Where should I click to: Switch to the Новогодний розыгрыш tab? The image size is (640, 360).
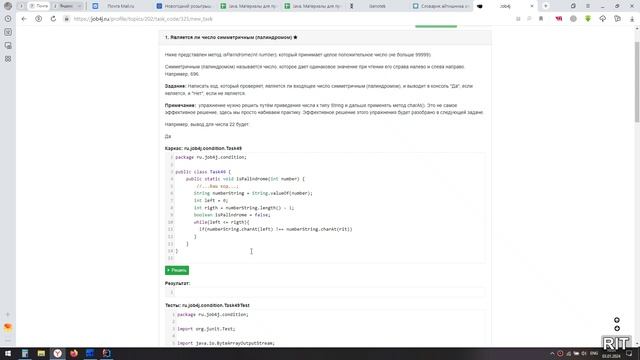click(x=184, y=6)
